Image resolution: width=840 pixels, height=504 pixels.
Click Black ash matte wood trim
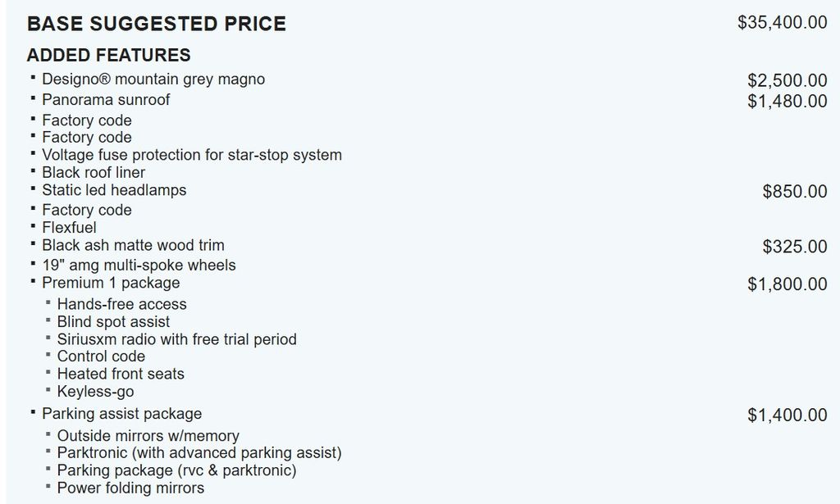click(133, 245)
